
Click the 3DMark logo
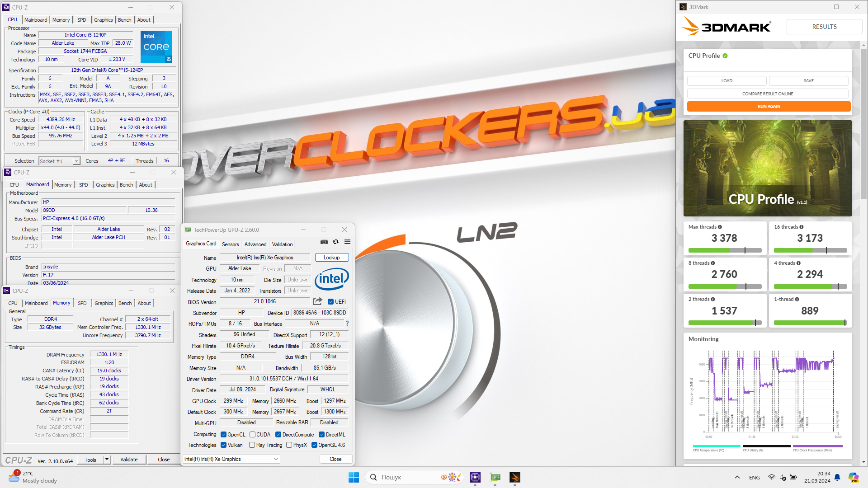tap(726, 26)
